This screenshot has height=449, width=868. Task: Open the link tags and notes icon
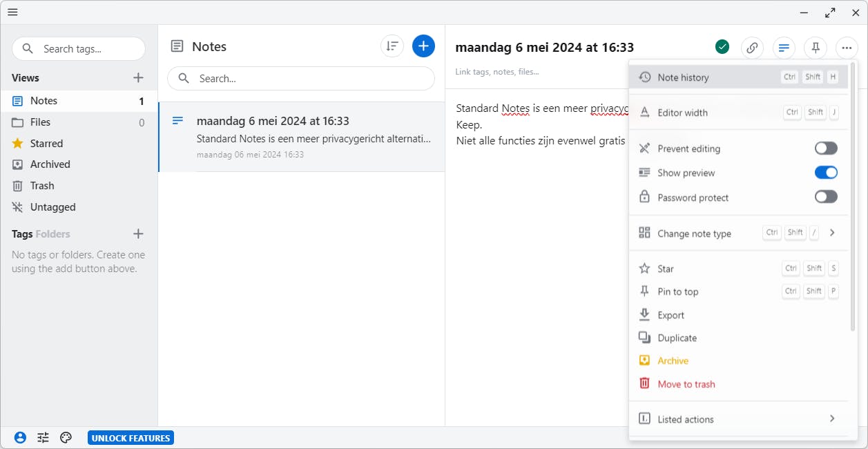[x=752, y=48]
